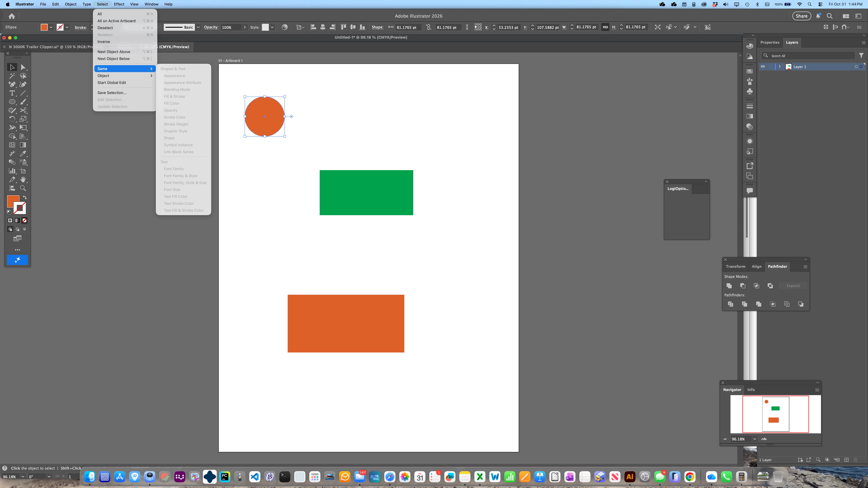
Task: Select the Hand tool
Action: tap(23, 180)
